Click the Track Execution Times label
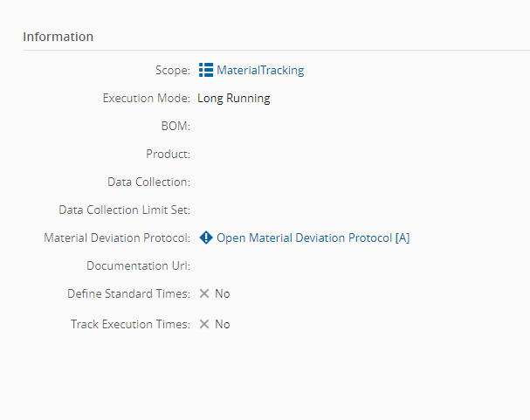 [130, 324]
